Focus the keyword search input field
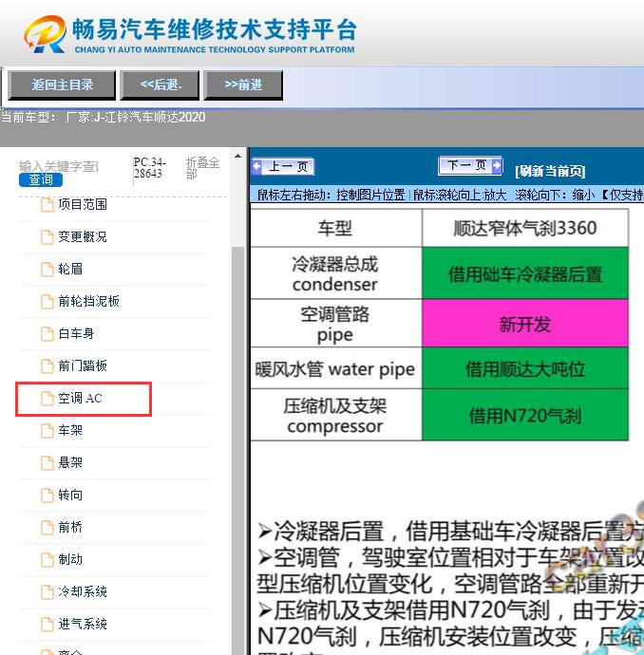The width and height of the screenshot is (644, 655). pos(59,166)
